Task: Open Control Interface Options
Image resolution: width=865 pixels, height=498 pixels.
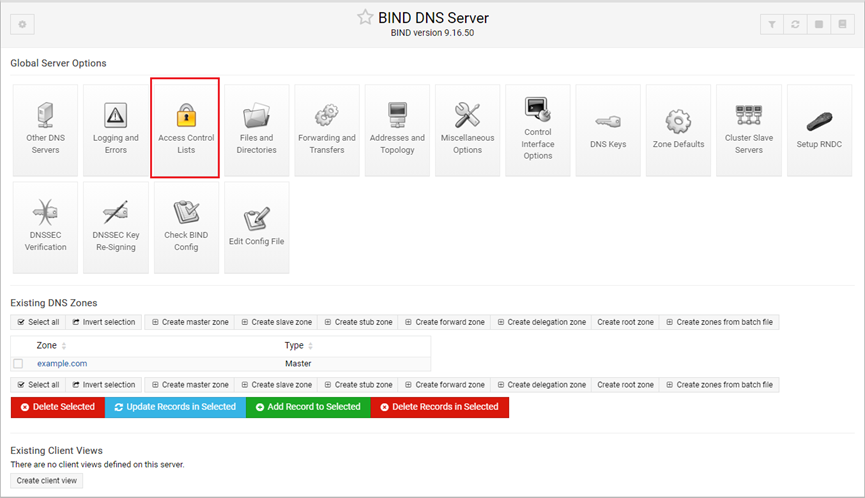Action: click(x=538, y=130)
